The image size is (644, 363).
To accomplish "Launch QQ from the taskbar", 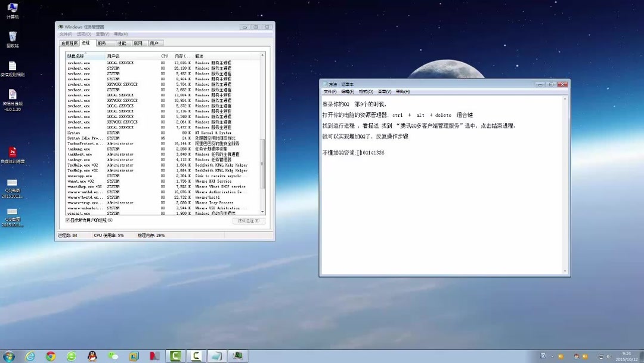I will pyautogui.click(x=92, y=356).
